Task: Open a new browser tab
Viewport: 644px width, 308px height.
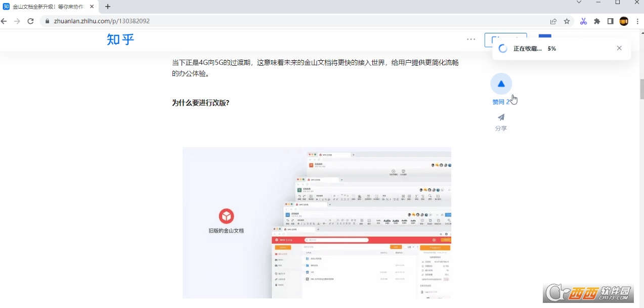Action: click(x=108, y=7)
